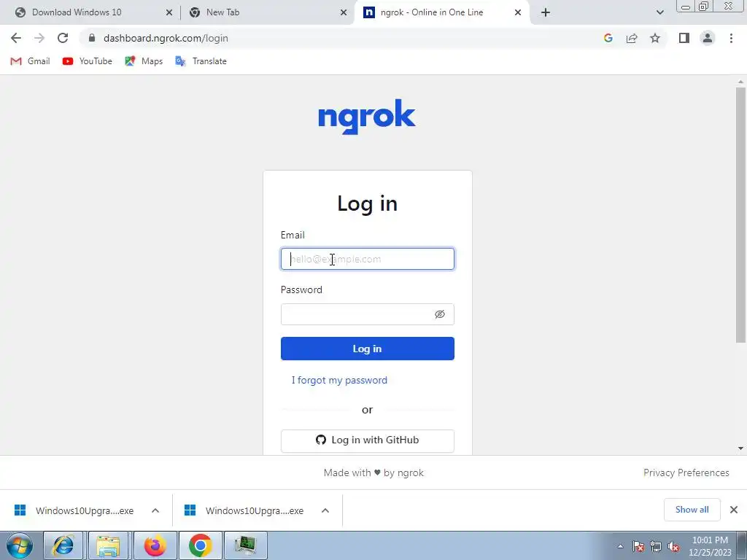Show hidden system tray icons
The width and height of the screenshot is (747, 560).
[620, 546]
